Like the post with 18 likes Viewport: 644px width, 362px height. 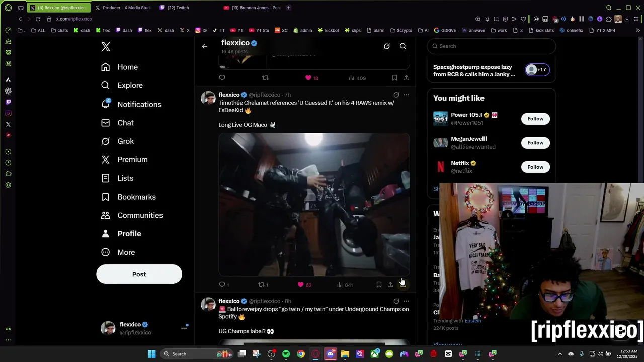pyautogui.click(x=308, y=78)
